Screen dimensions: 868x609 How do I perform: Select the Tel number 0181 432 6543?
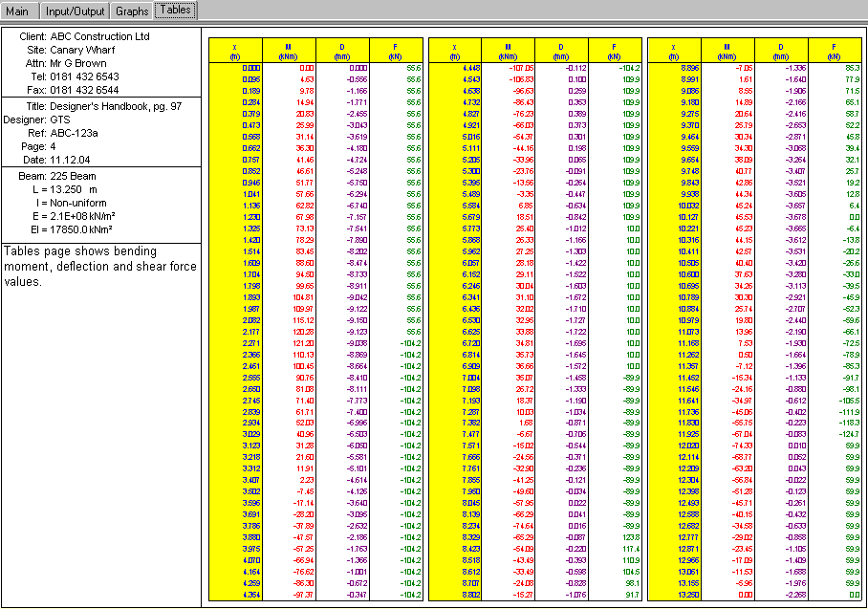click(84, 76)
